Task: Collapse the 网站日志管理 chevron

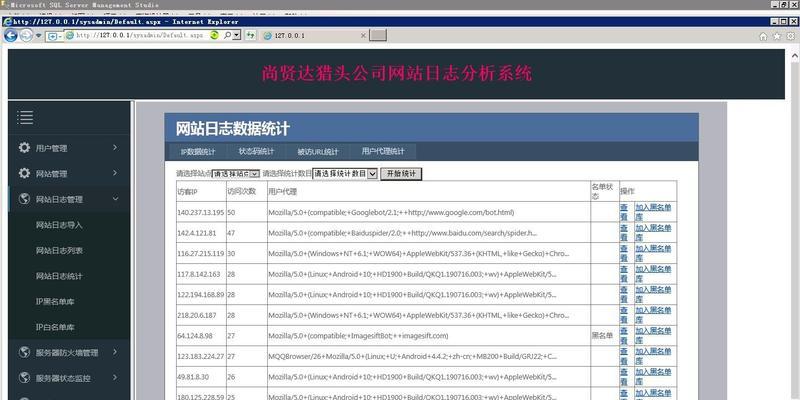Action: point(115,198)
